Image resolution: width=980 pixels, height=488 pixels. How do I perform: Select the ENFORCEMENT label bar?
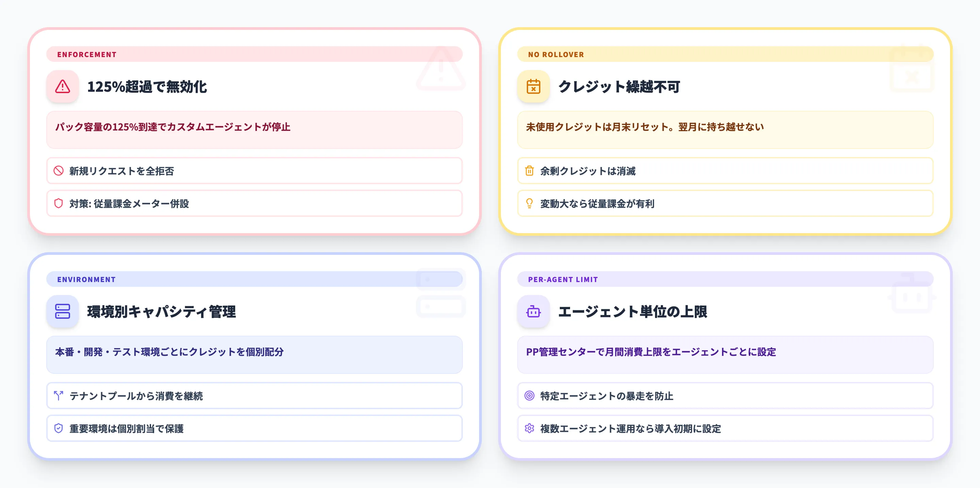coord(254,54)
